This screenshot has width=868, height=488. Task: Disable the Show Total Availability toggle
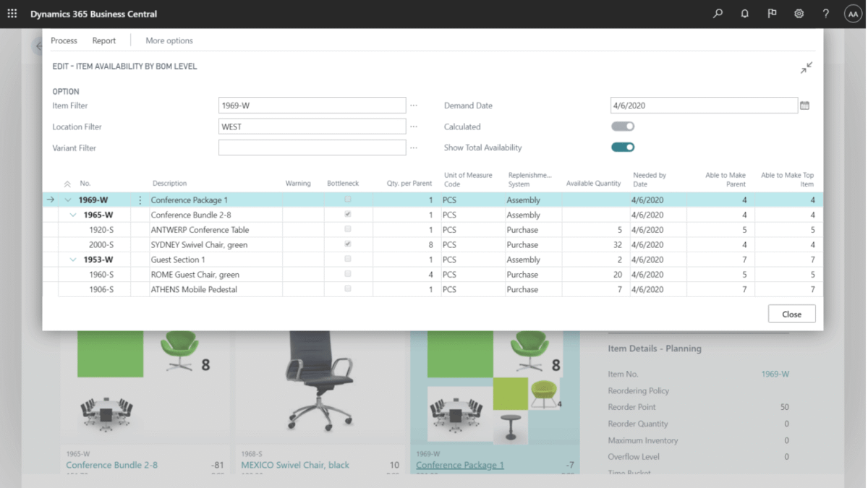click(623, 147)
